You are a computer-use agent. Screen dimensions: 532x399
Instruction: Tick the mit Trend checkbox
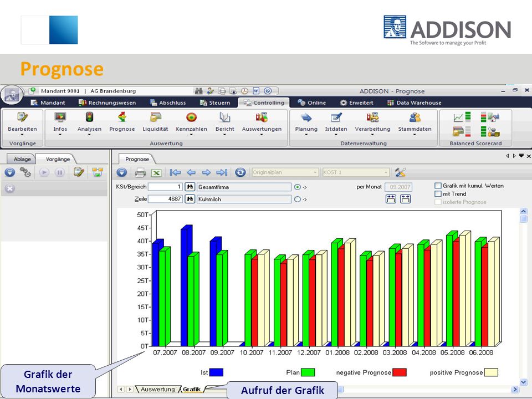point(438,194)
